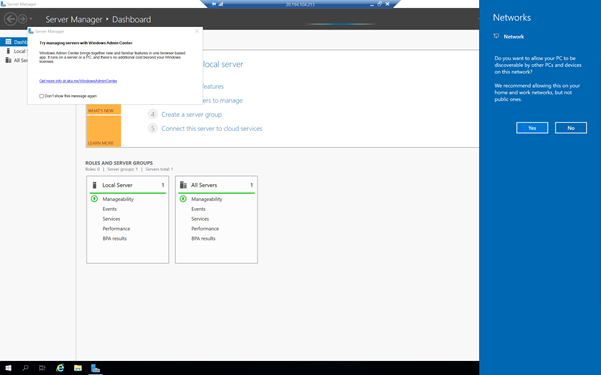Open Task View from the taskbar

[x=42, y=368]
